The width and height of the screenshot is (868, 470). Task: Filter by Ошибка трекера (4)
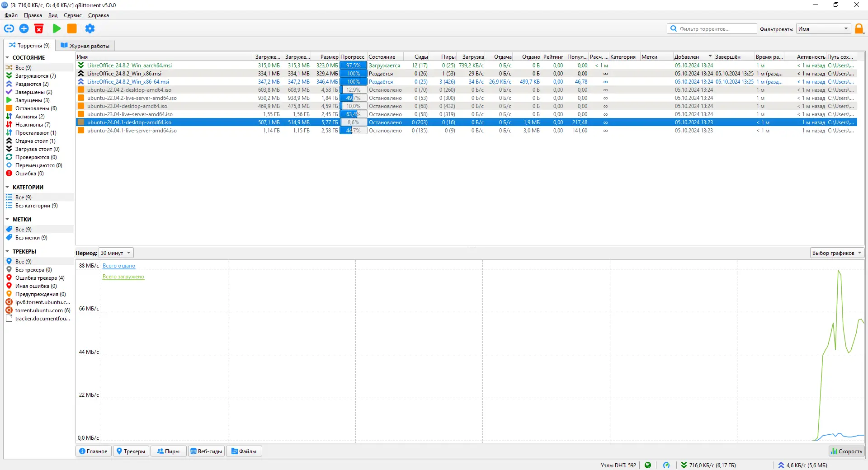point(39,278)
